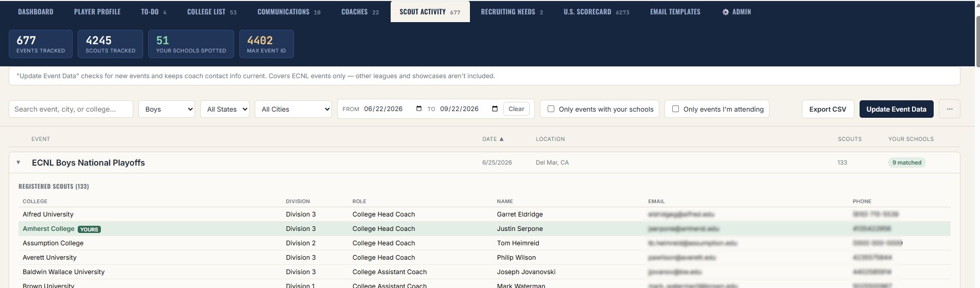Screen dimensions: 980x288
Task: Switch to the Dashboard tab
Action: point(36,12)
